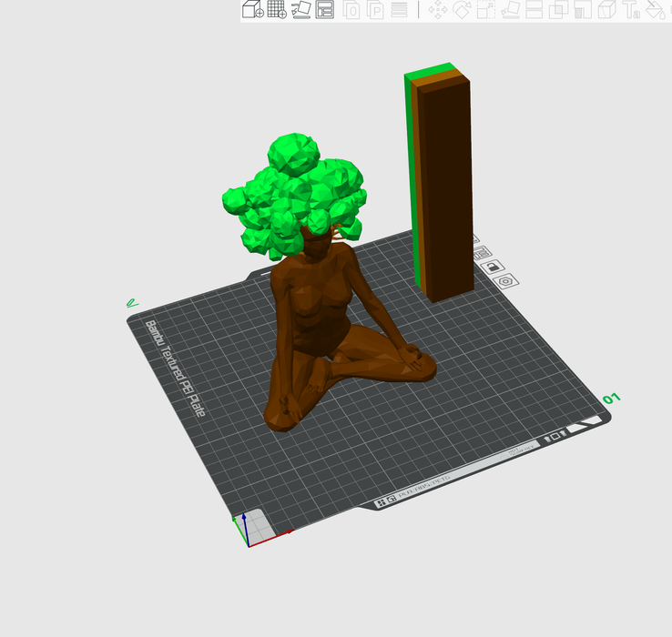Activate the Scale tool

click(x=486, y=10)
